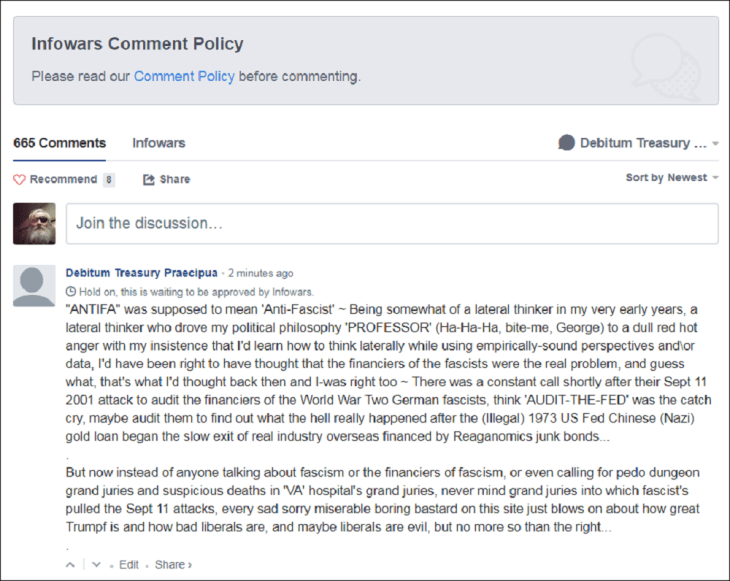Open the Sort by Newest dropdown
Image resolution: width=730 pixels, height=581 pixels.
point(672,178)
